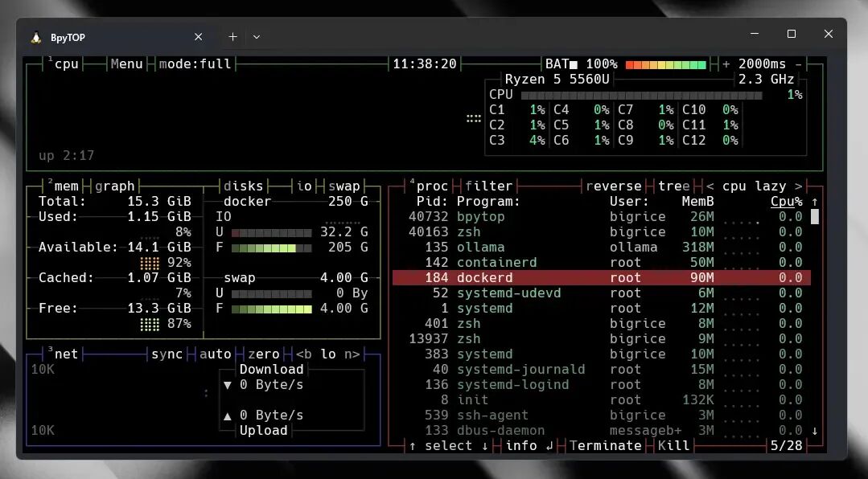Select the highlighted dockerd process row
868x479 pixels.
click(601, 277)
